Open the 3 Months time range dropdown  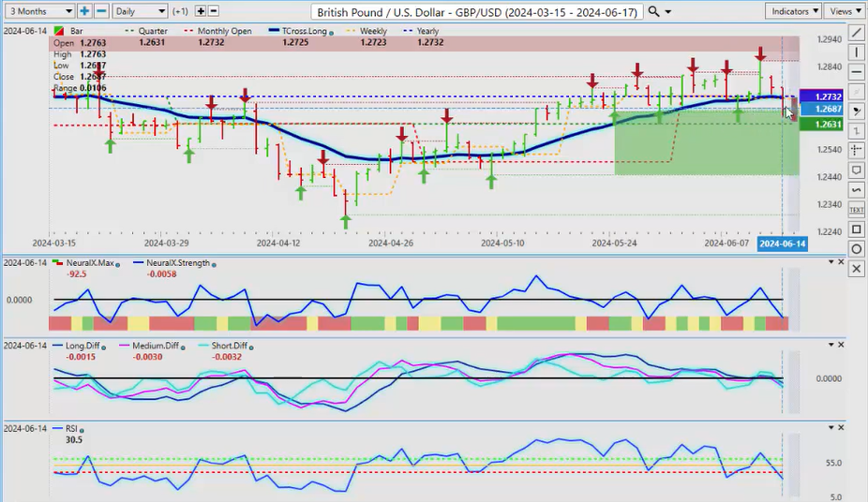38,11
